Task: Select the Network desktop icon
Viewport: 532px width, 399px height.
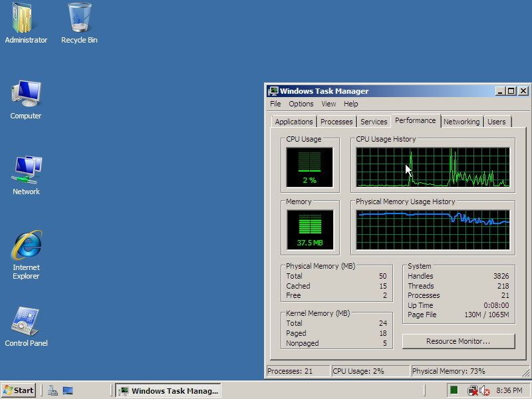Action: pyautogui.click(x=26, y=175)
